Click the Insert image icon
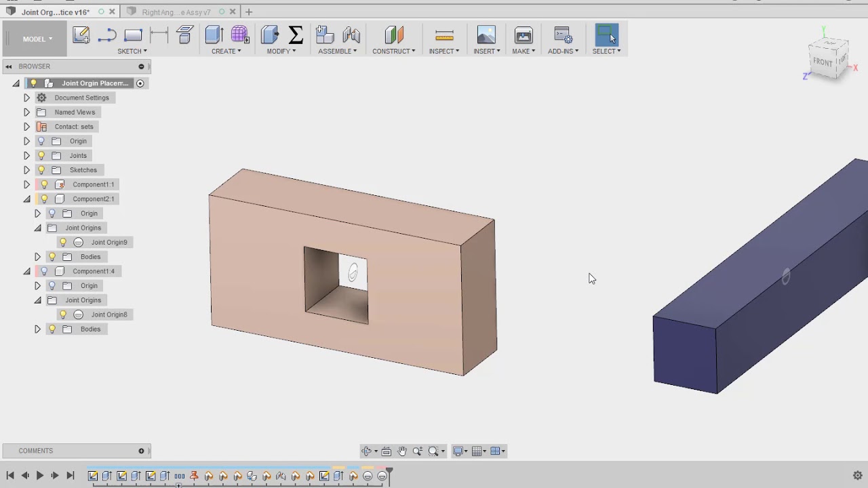Image resolution: width=868 pixels, height=488 pixels. [x=486, y=35]
